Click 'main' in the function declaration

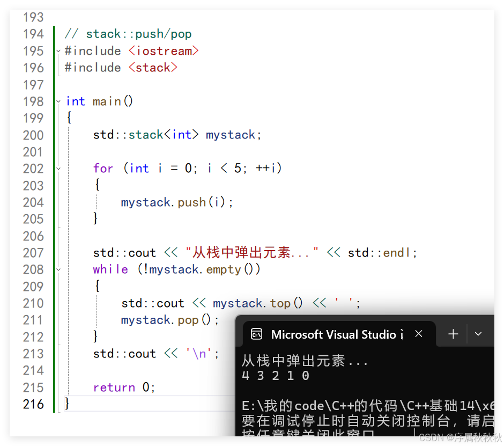coord(107,101)
